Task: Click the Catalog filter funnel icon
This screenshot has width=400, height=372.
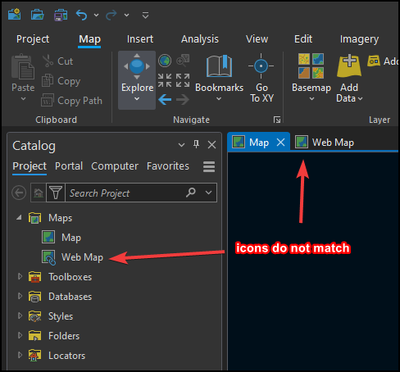Action: pyautogui.click(x=56, y=193)
